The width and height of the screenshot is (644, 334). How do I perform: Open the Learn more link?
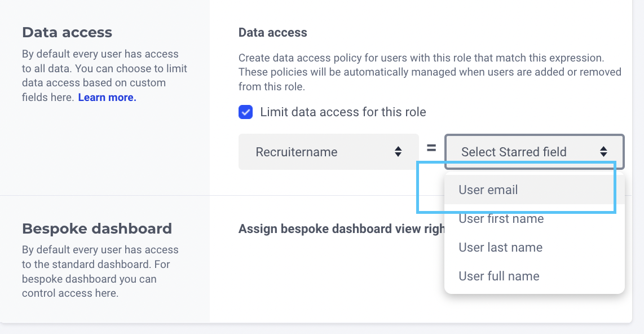click(x=107, y=98)
